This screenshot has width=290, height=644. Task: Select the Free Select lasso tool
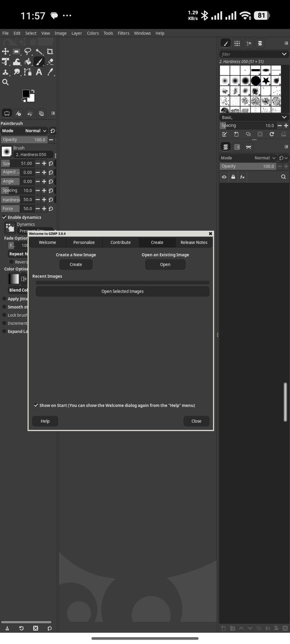click(28, 52)
